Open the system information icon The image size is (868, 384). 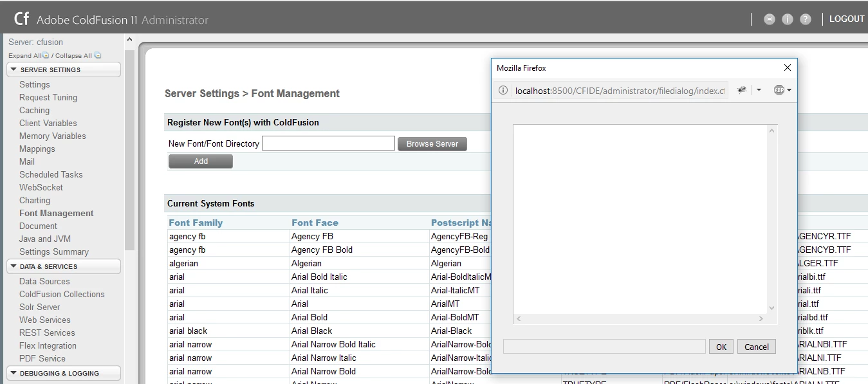click(x=788, y=19)
